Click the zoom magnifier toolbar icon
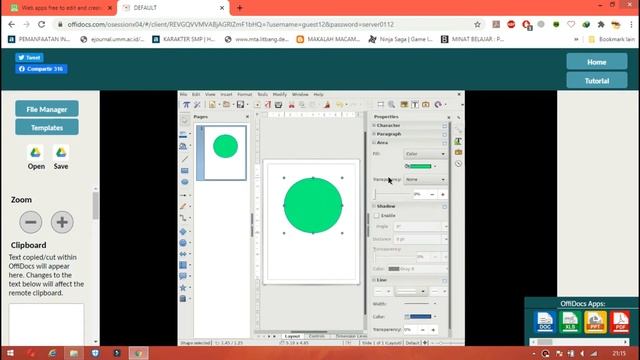 point(391,104)
